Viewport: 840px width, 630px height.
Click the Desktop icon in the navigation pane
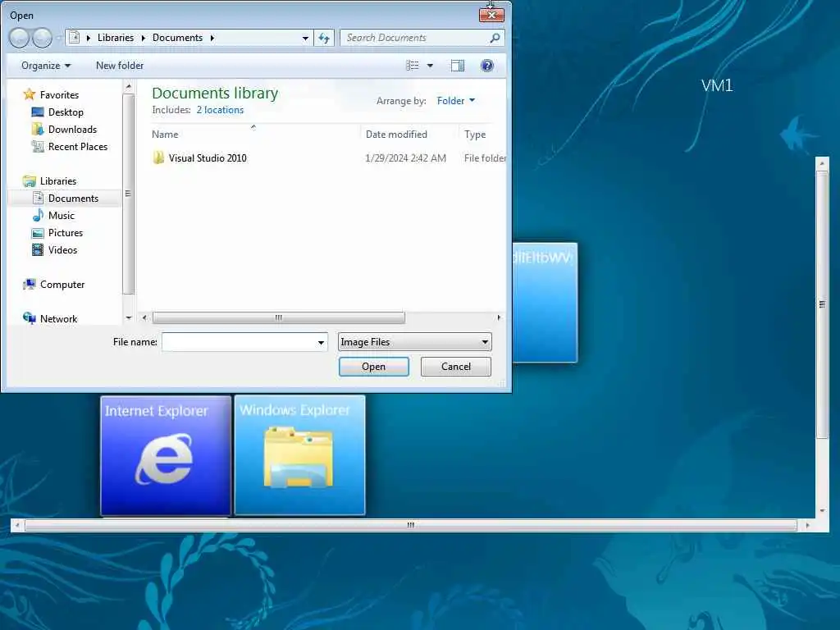tap(38, 112)
